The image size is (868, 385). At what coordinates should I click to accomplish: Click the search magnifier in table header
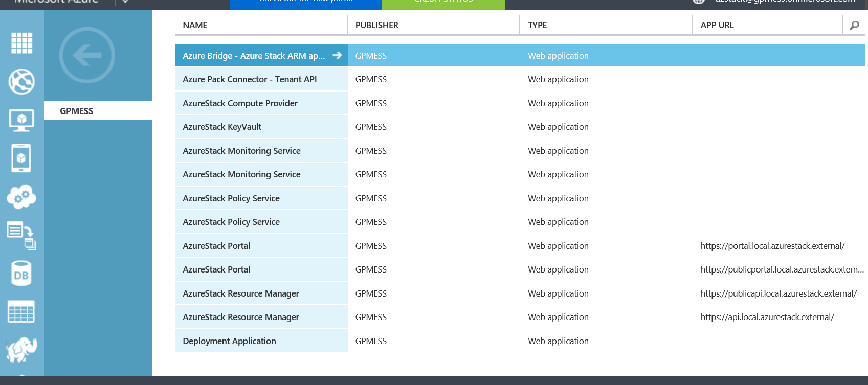[x=854, y=25]
